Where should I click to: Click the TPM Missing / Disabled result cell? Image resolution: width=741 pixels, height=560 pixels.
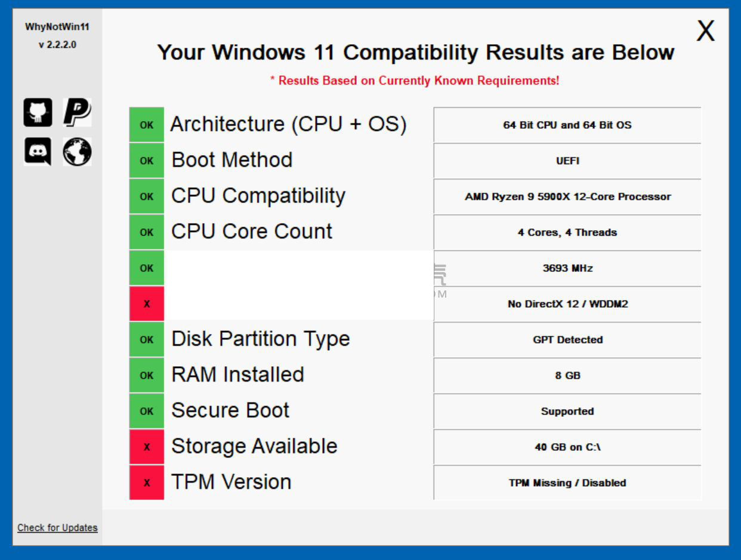coord(567,483)
